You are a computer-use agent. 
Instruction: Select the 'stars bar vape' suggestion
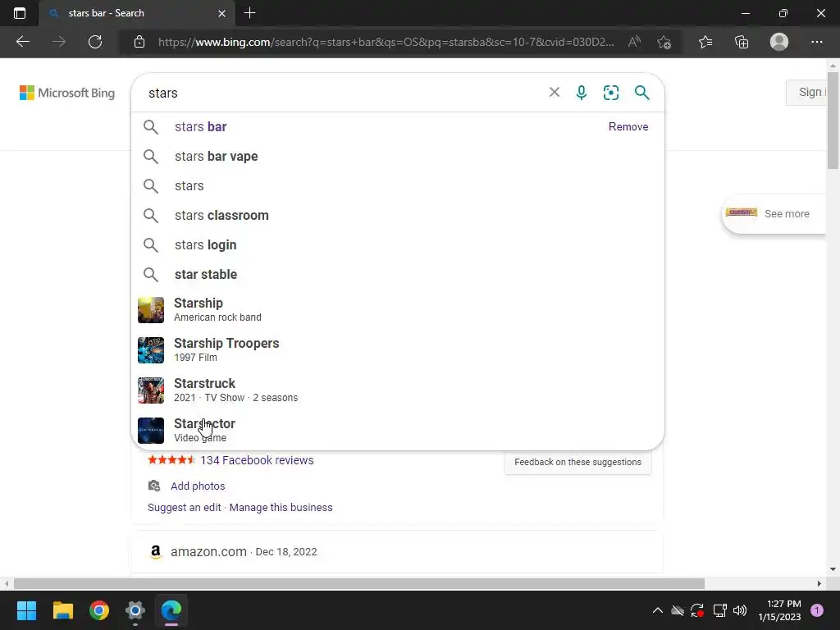tap(398, 157)
